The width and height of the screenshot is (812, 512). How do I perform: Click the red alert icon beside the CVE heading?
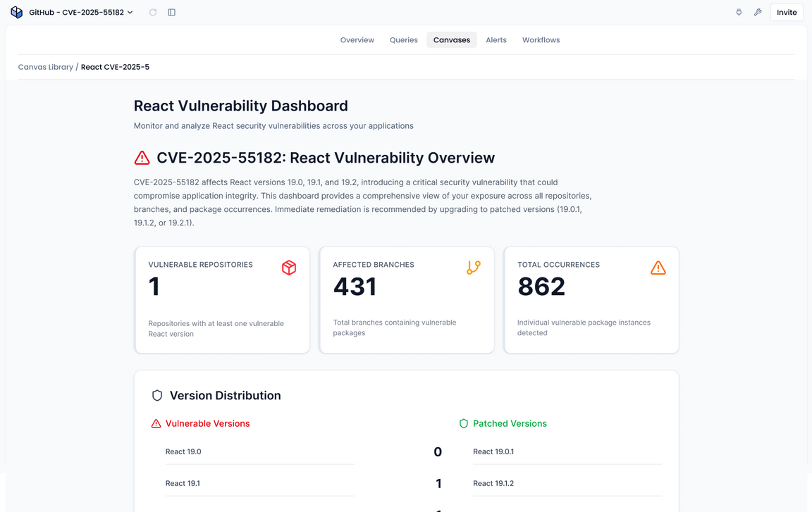142,158
